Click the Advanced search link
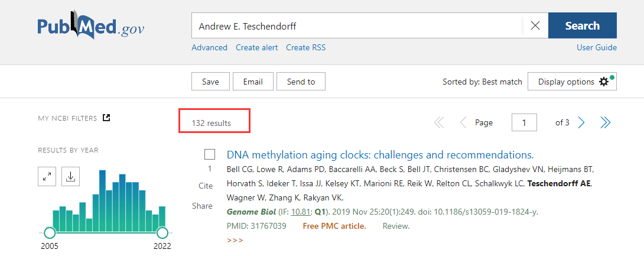This screenshot has height=256, width=644. 210,48
